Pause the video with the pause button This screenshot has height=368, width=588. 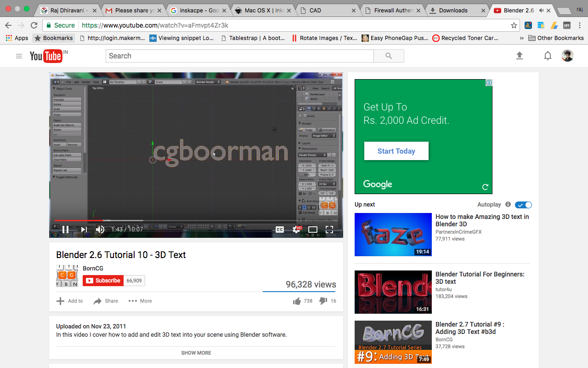pos(65,230)
